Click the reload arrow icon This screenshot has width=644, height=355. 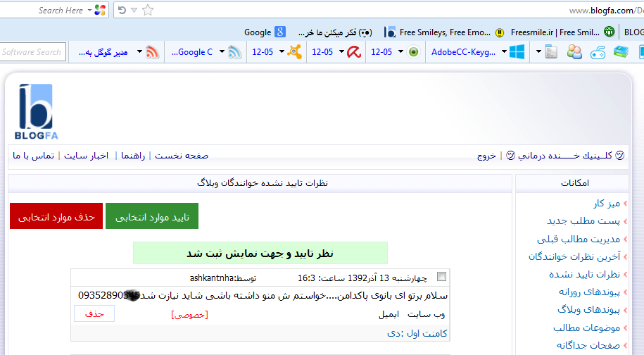point(122,10)
